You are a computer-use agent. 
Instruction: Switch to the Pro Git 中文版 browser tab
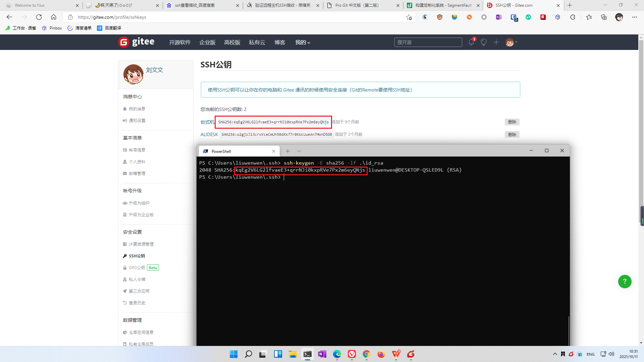click(x=357, y=5)
